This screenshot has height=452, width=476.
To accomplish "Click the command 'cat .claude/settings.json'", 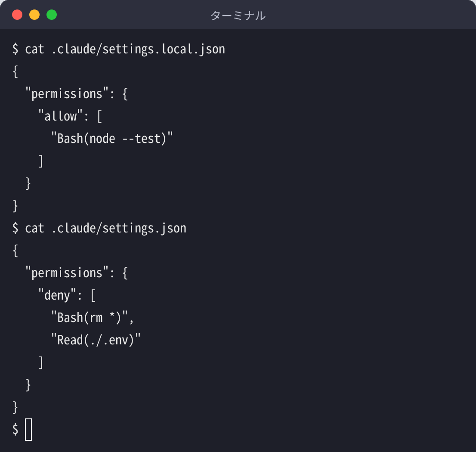I will (105, 228).
